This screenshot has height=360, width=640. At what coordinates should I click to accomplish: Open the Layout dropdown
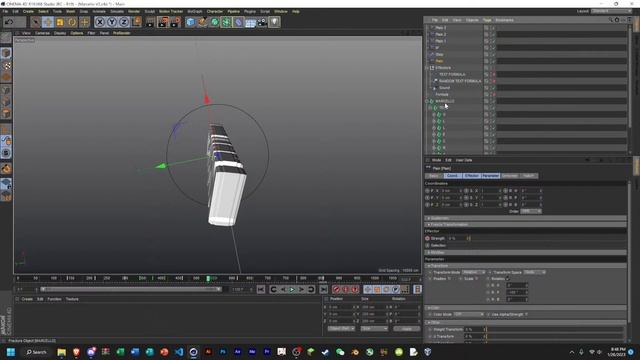(x=611, y=11)
